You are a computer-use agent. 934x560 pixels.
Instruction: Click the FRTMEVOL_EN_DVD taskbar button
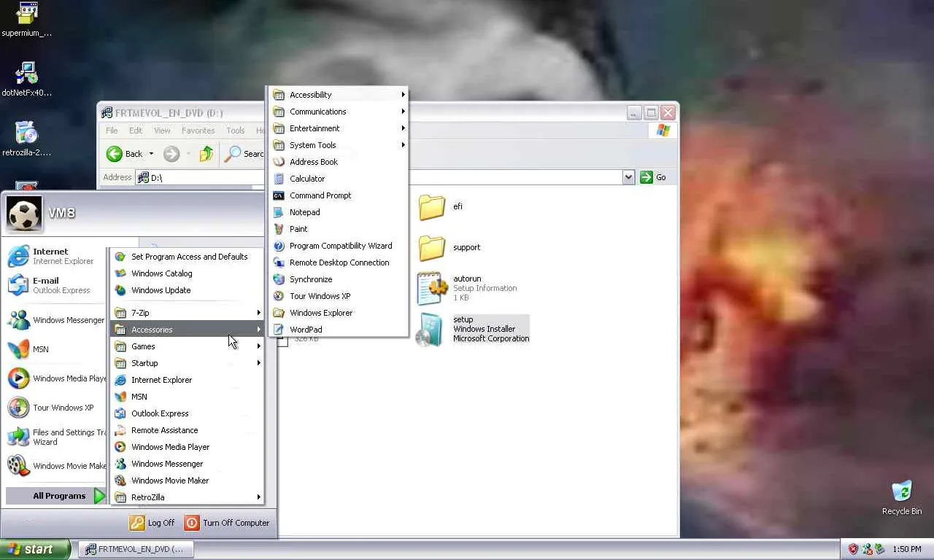136,549
